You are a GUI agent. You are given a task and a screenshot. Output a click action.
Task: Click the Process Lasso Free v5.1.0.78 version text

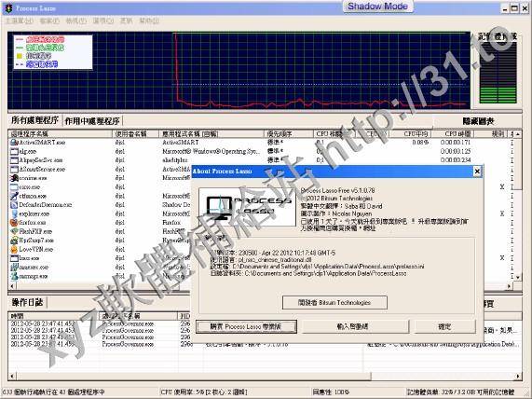(337, 190)
